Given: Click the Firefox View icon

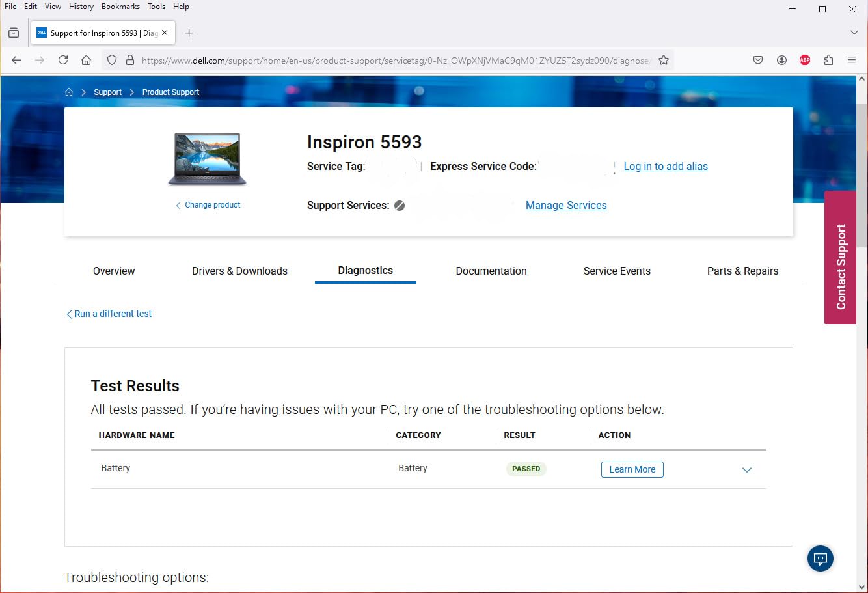Looking at the screenshot, I should (14, 33).
